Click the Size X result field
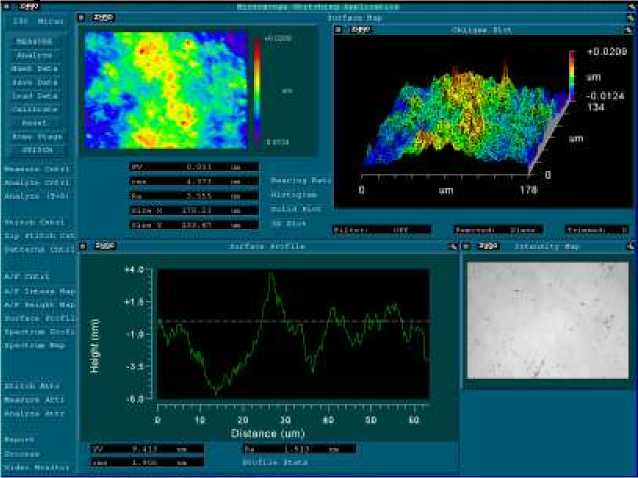Screen dimensions: 638x478 pyautogui.click(x=194, y=210)
